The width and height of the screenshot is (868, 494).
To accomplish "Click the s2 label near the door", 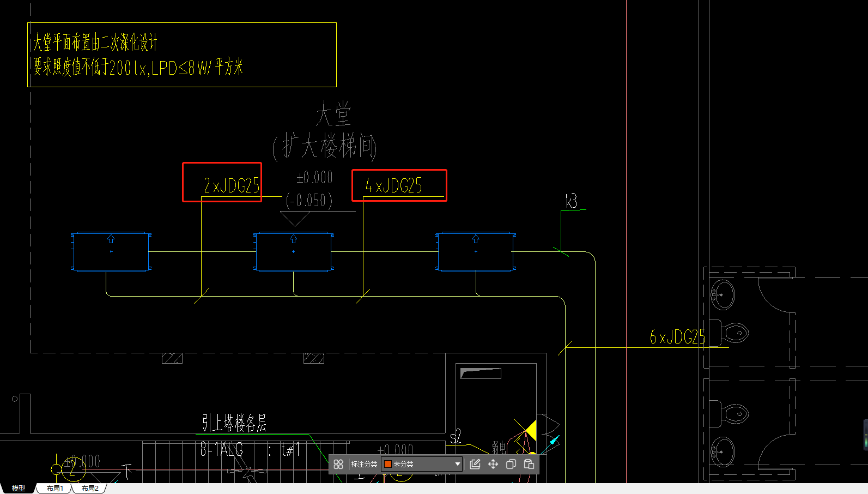I will pyautogui.click(x=456, y=437).
